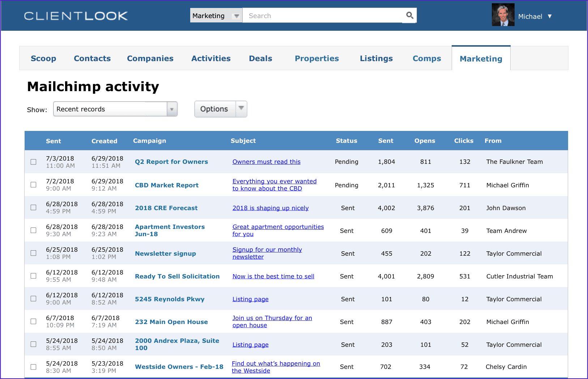Click subject 'Now is the best time to sell'

(273, 276)
